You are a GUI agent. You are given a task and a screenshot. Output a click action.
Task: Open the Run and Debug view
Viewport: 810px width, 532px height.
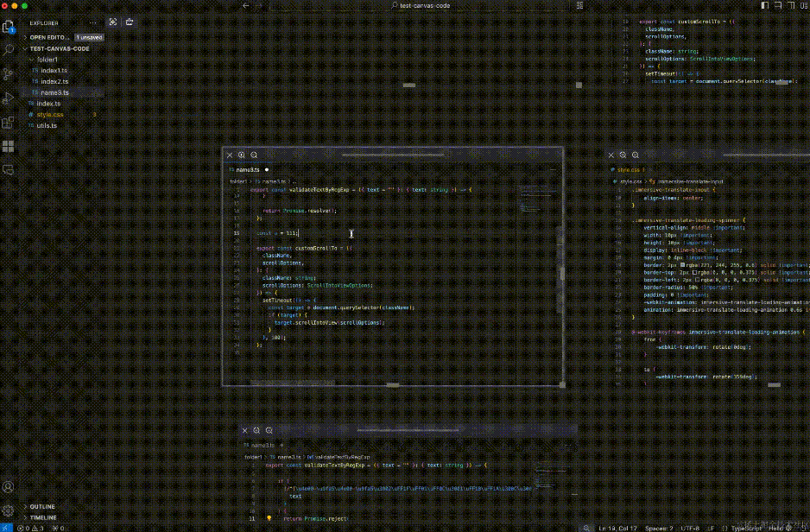(x=9, y=98)
